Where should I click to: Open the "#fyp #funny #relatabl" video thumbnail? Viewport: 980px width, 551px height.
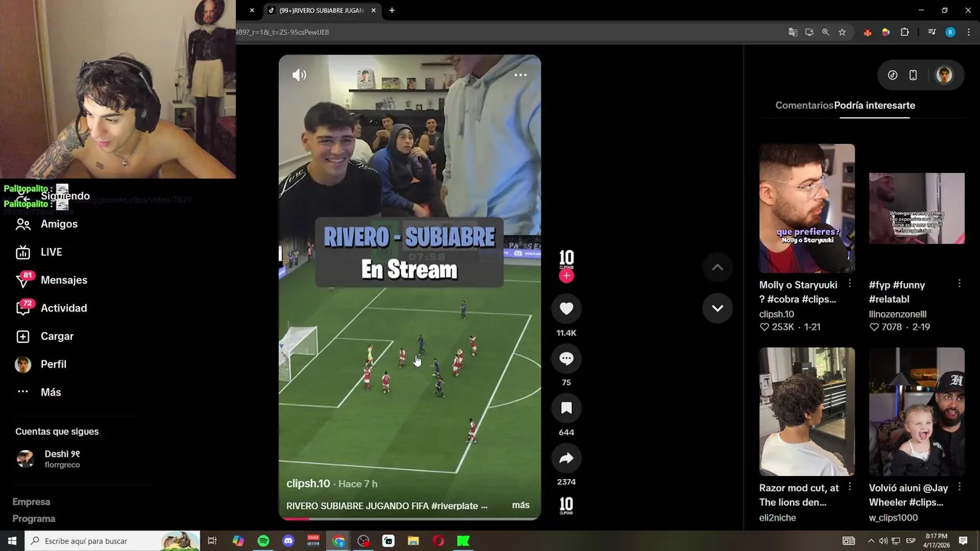(x=916, y=208)
